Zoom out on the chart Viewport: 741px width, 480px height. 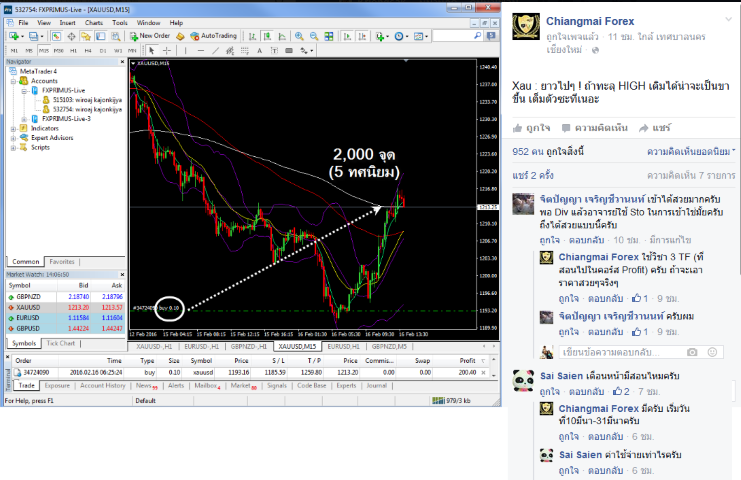point(314,36)
